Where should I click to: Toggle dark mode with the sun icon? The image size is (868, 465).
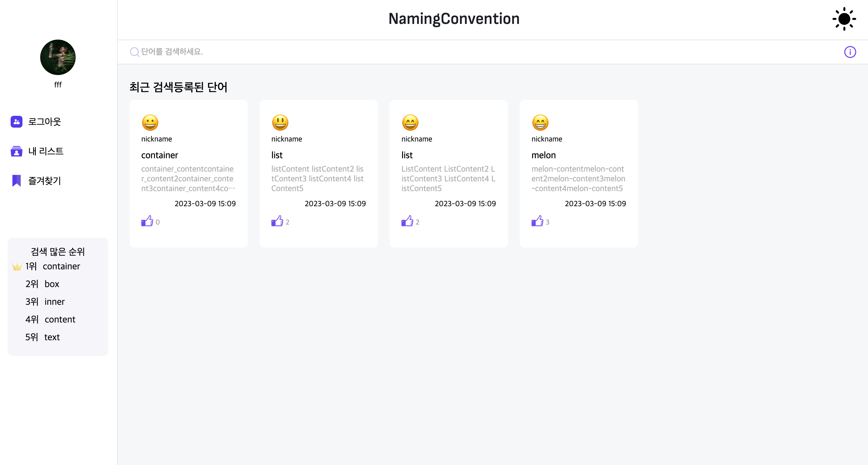coord(844,19)
